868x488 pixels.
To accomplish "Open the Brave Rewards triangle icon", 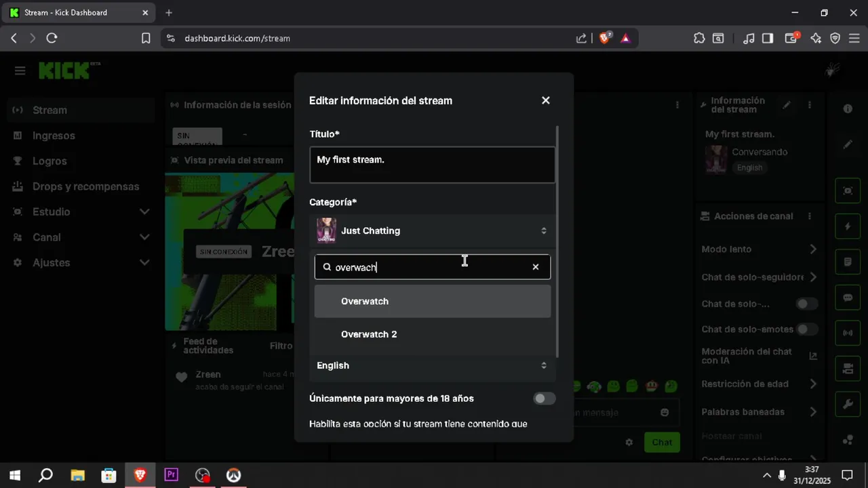I will 625,39.
